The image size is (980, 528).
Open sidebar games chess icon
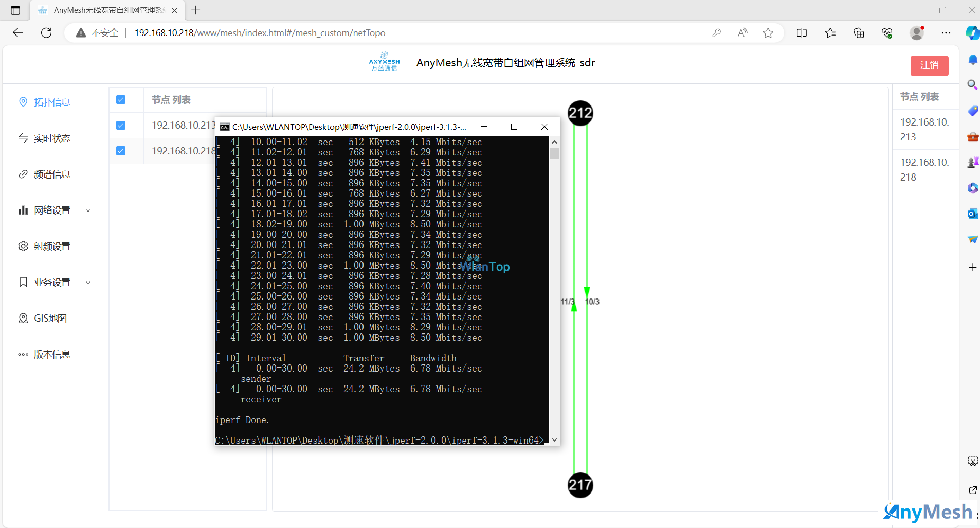click(973, 163)
